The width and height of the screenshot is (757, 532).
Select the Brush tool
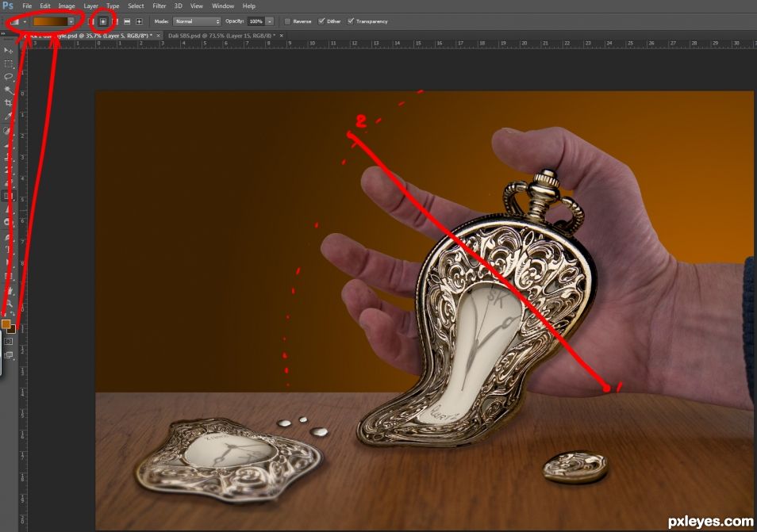(x=8, y=144)
